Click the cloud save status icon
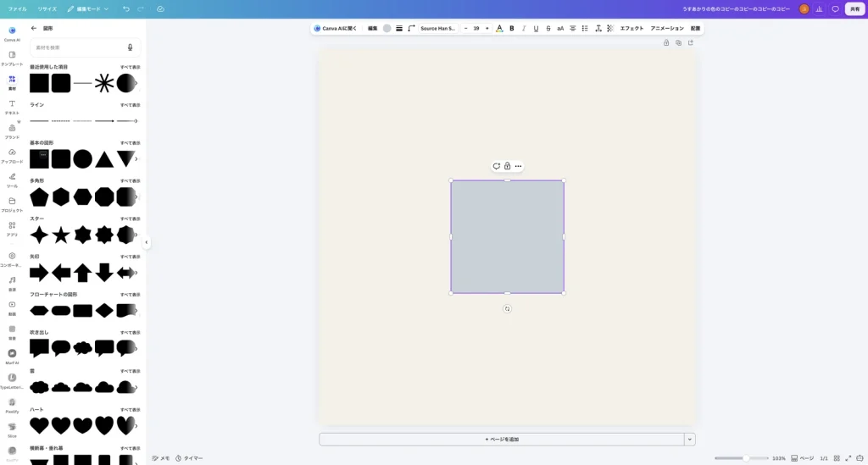 point(160,8)
